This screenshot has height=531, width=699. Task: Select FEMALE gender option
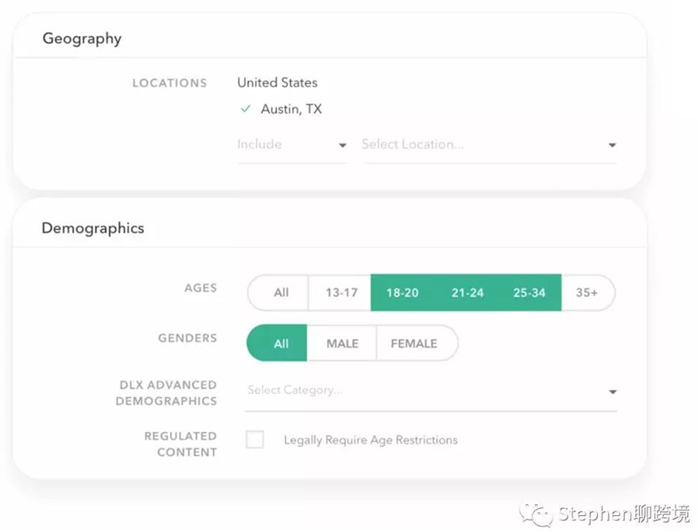pyautogui.click(x=414, y=343)
